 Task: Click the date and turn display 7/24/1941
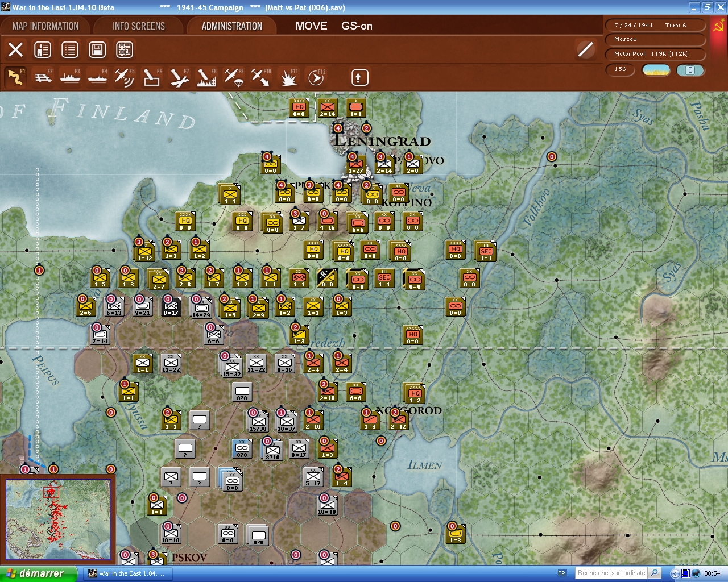click(655, 25)
